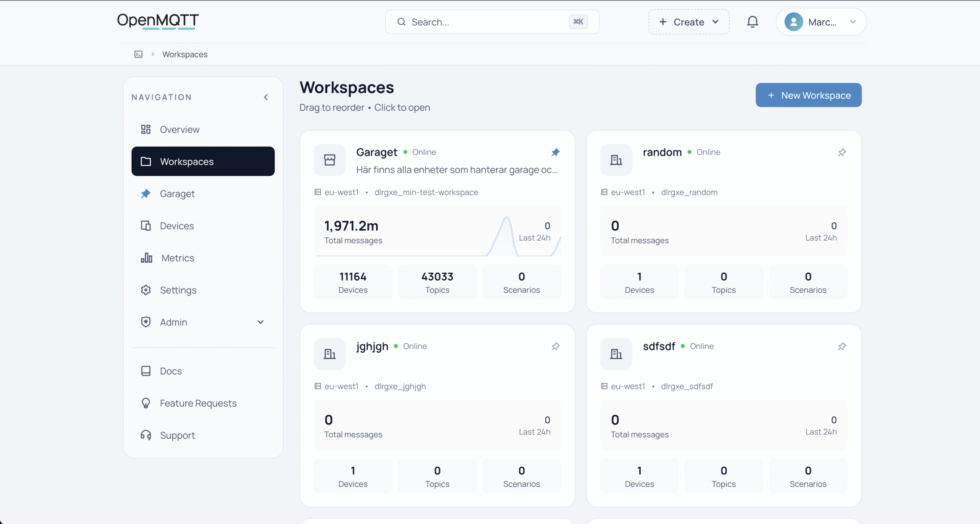Collapse the Navigation sidebar panel
This screenshot has width=980, height=524.
click(266, 97)
